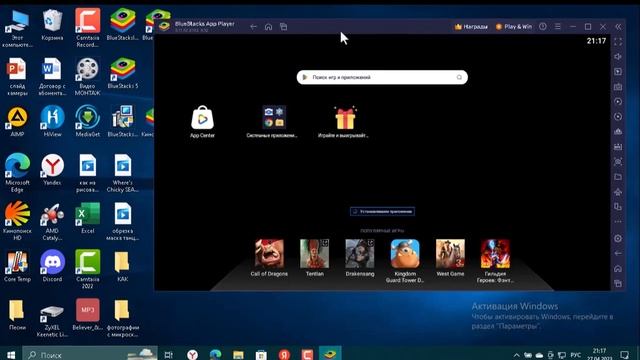Click the Награды rewards button

[471, 27]
